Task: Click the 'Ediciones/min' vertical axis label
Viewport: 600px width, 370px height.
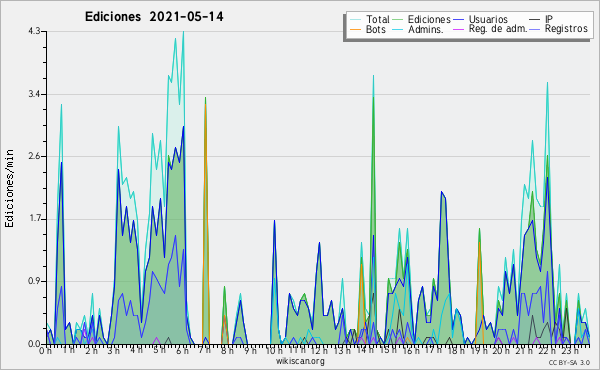Action: 9,188
